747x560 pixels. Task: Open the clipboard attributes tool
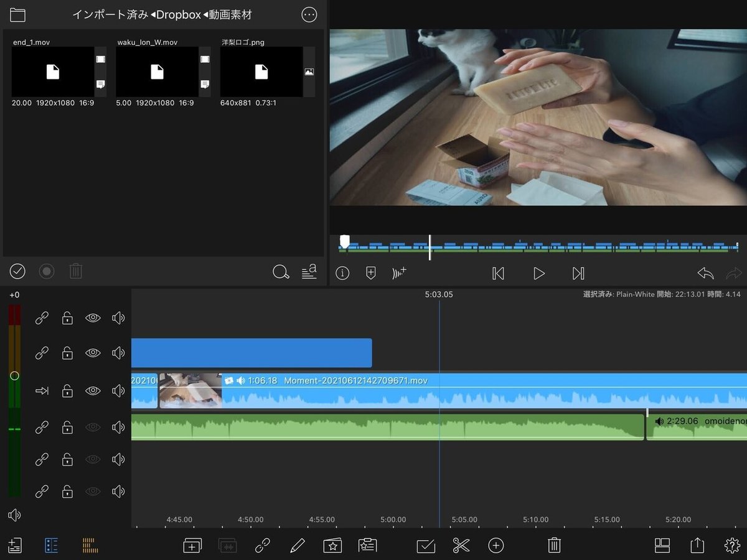pos(368,546)
